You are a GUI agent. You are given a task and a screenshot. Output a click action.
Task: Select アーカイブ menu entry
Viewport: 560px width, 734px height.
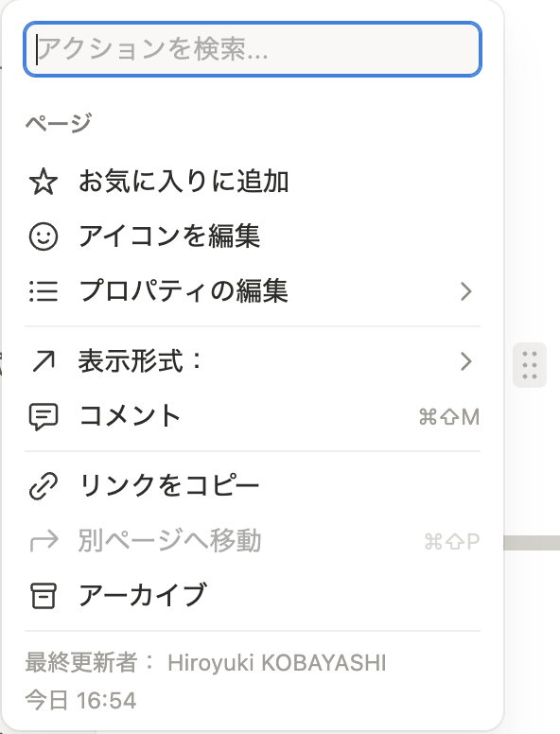(x=253, y=596)
